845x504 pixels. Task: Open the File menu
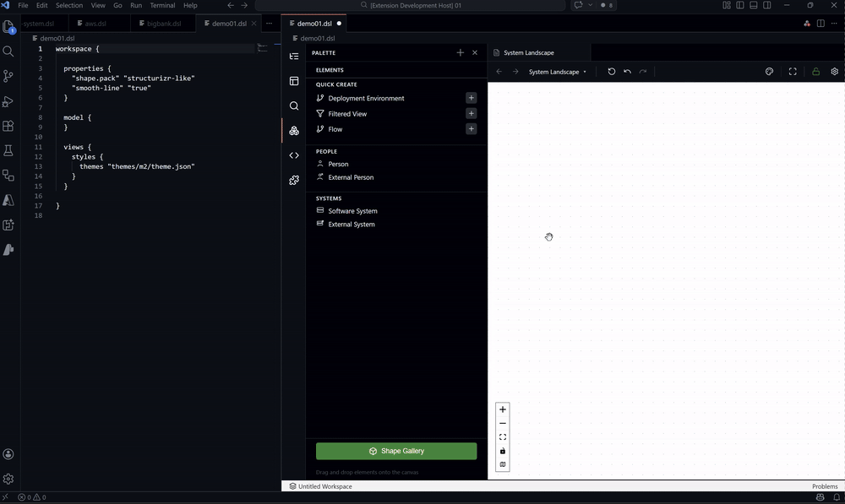pyautogui.click(x=23, y=5)
